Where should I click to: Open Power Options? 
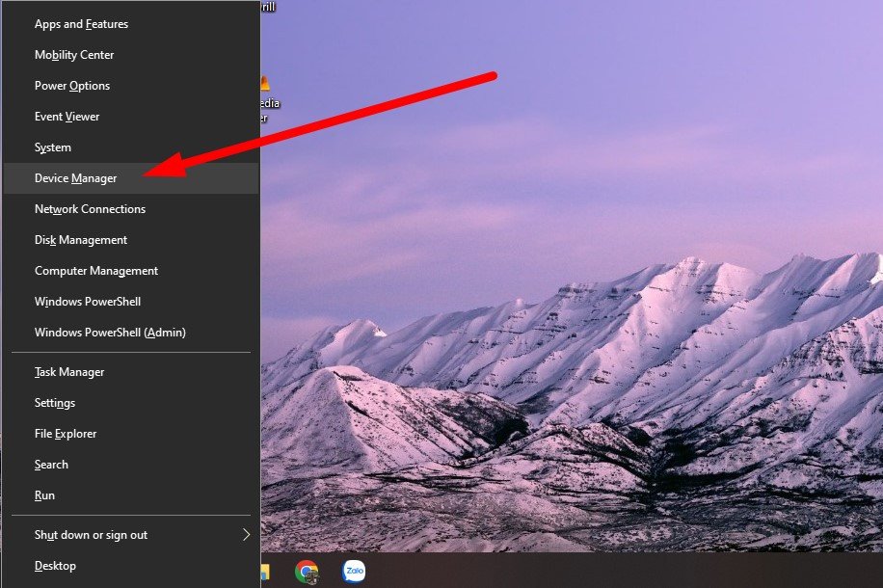click(x=70, y=86)
